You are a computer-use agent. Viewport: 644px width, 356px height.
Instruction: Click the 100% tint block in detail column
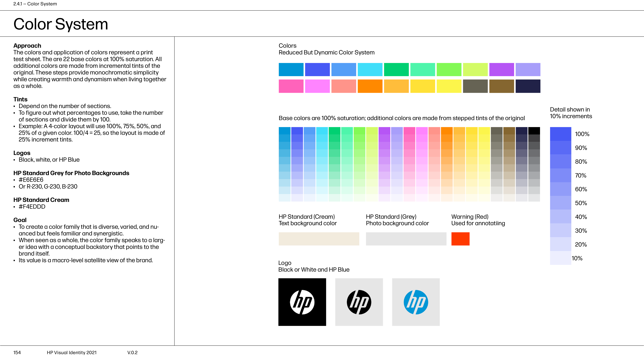[x=561, y=134]
